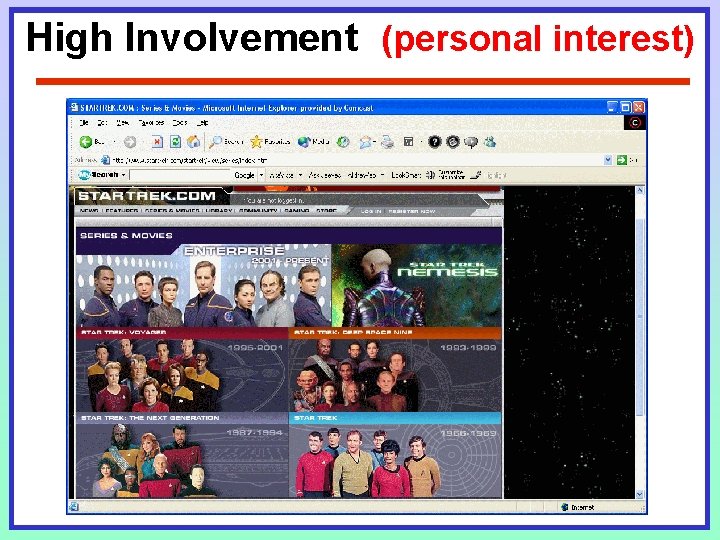720x540 pixels.
Task: Open the Enterprise 2001-Present cast banner
Action: [x=203, y=285]
